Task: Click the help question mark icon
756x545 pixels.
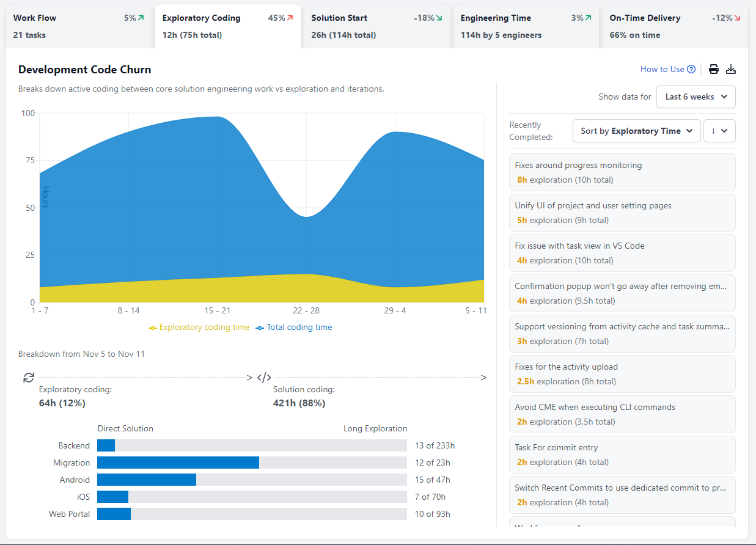Action: 691,69
